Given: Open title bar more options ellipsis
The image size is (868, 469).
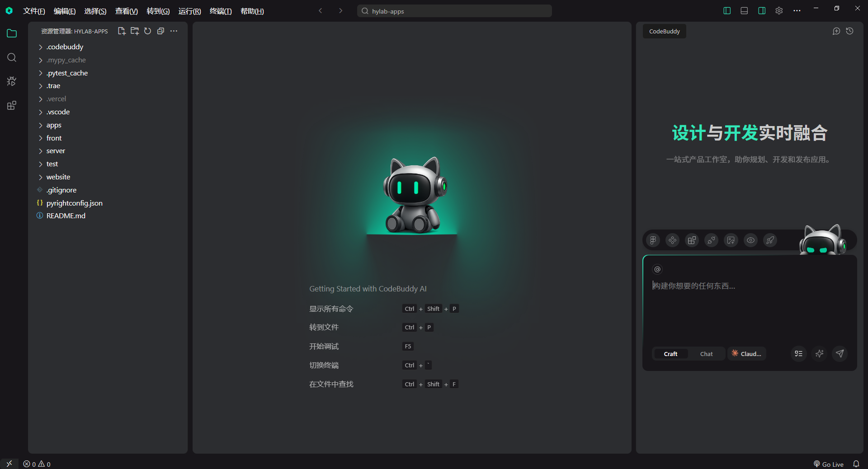Looking at the screenshot, I should (x=797, y=11).
